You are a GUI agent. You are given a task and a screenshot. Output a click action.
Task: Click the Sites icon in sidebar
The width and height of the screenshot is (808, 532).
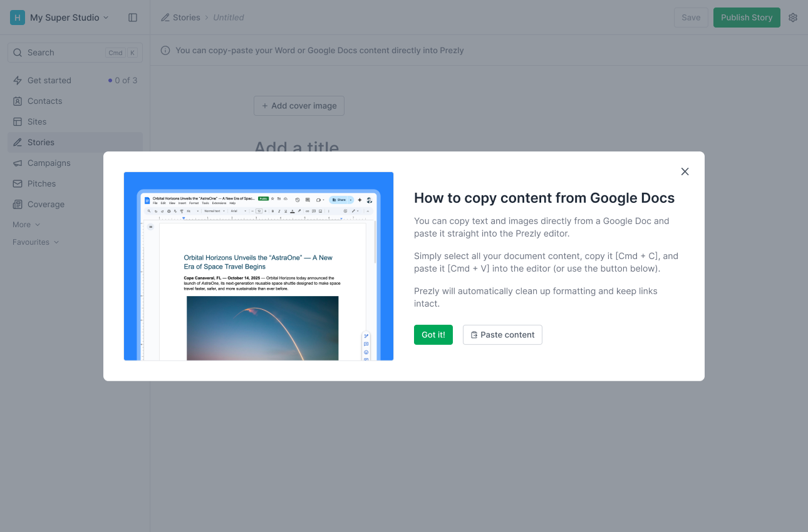click(18, 121)
